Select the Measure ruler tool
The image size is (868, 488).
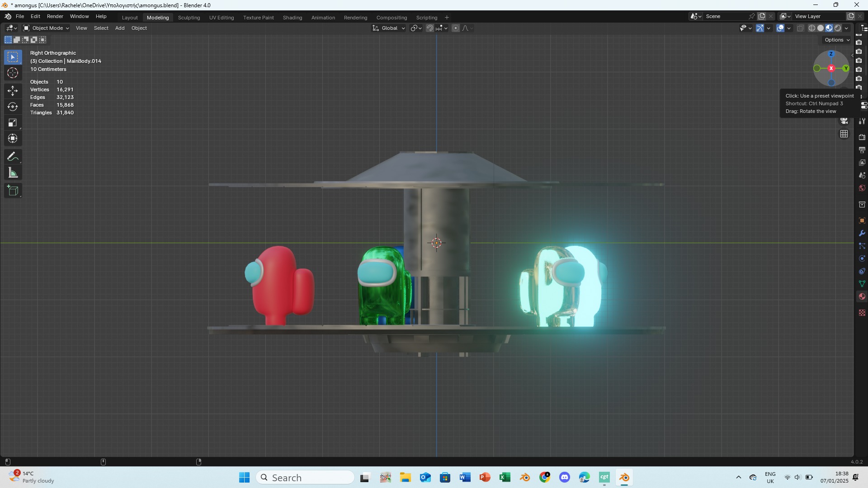tap(13, 173)
